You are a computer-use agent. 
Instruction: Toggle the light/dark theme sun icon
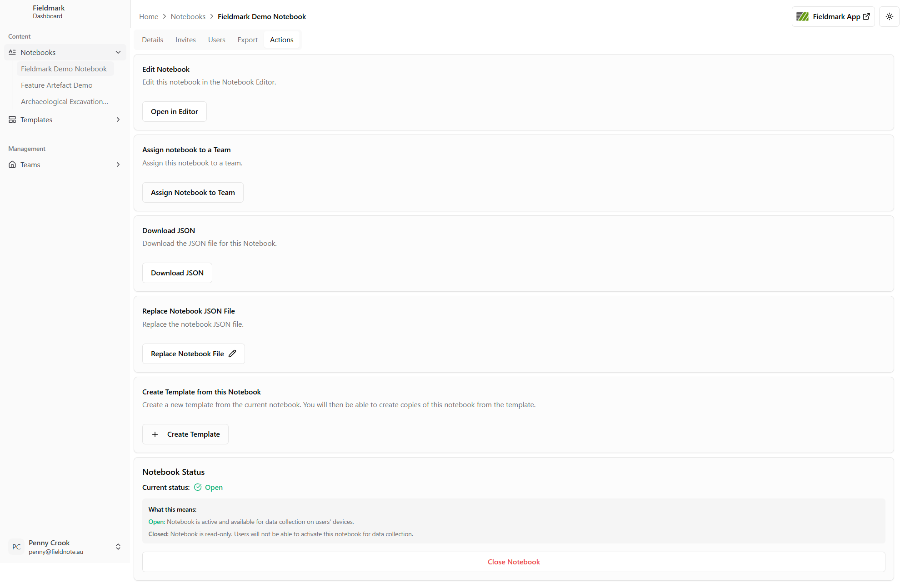coord(889,16)
